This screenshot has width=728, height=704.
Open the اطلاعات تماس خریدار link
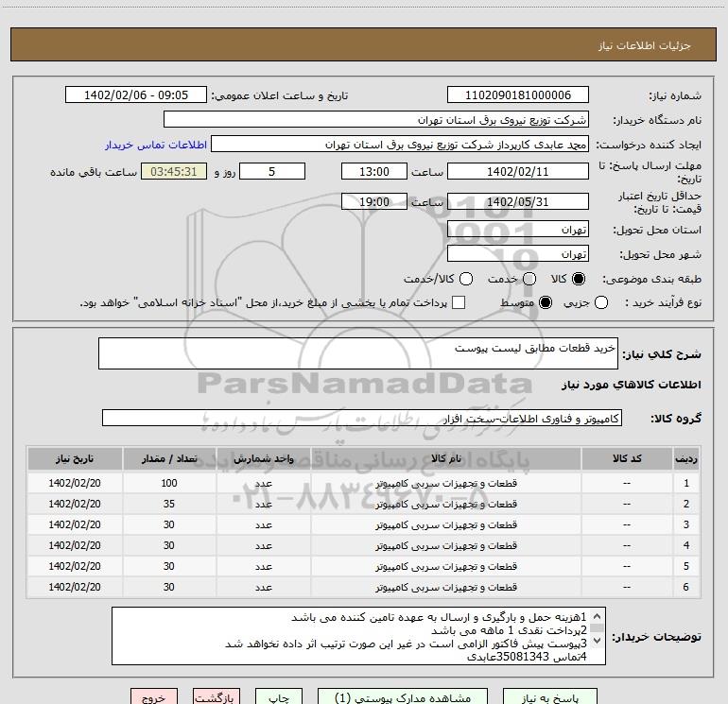click(156, 145)
